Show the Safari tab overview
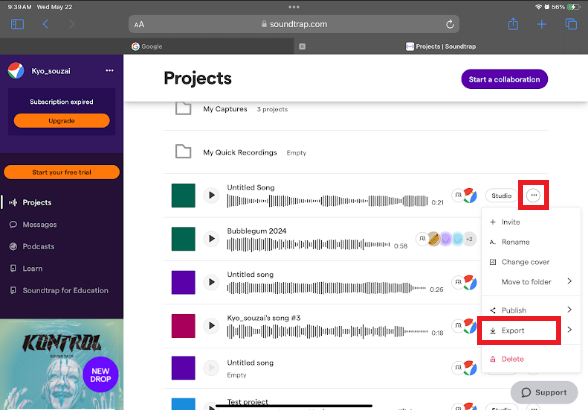The width and height of the screenshot is (588, 410). click(x=571, y=24)
